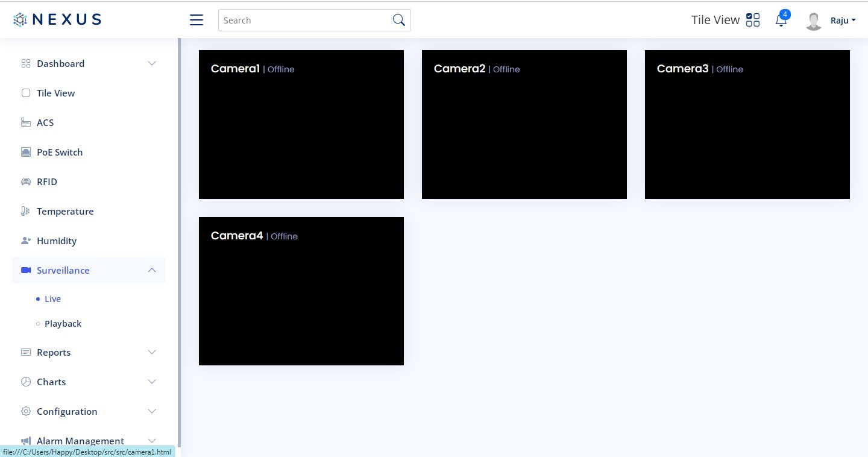Open the Raju user dropdown
Screen dimensions: 868x457
843,20
